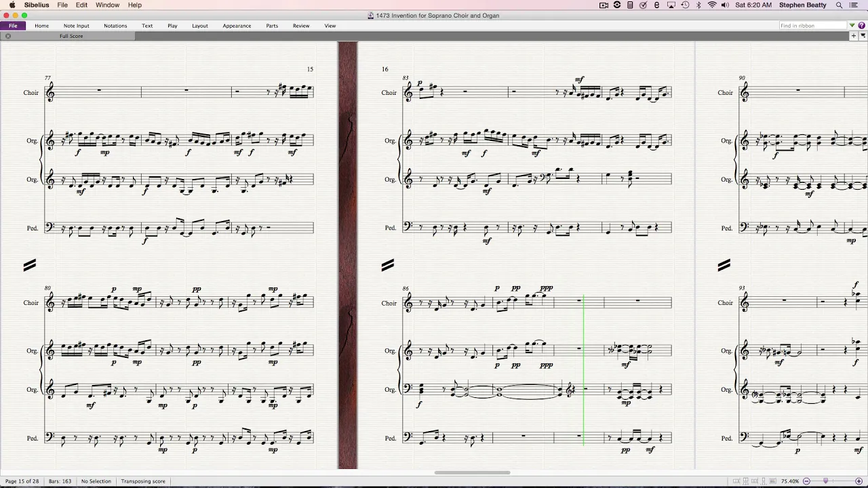
Task: Open the File menu in the menu bar
Action: tap(62, 5)
